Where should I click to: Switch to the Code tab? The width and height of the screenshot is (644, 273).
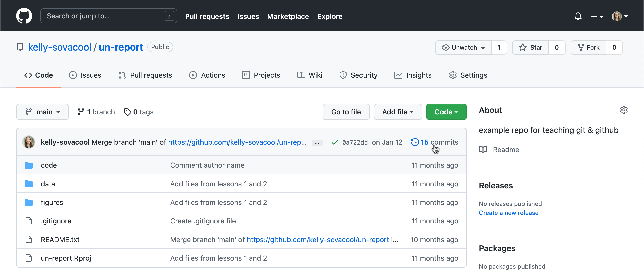click(x=38, y=75)
